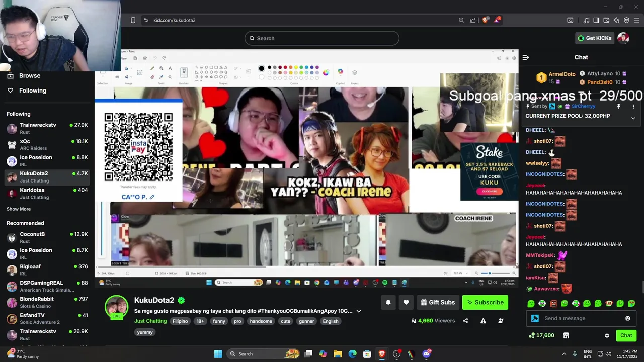Open the profile avatar menu beside Get KICKs
Image resolution: width=644 pixels, height=362 pixels.
(623, 38)
